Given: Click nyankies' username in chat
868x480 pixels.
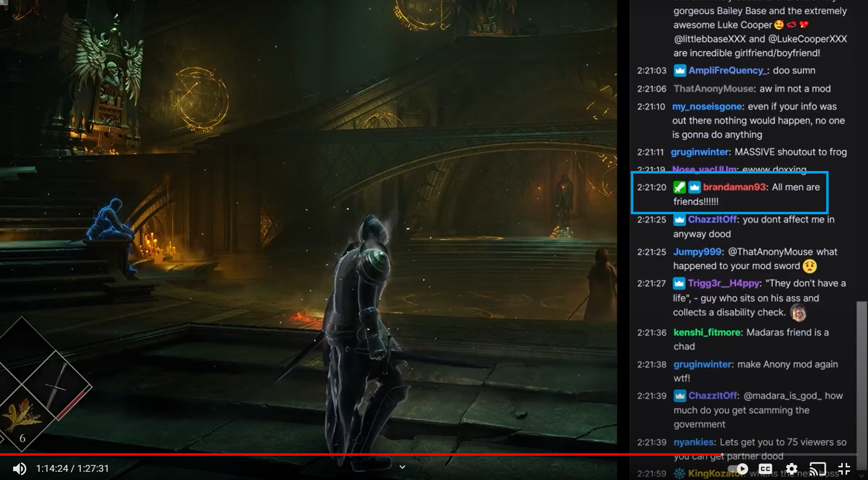Looking at the screenshot, I should (694, 443).
